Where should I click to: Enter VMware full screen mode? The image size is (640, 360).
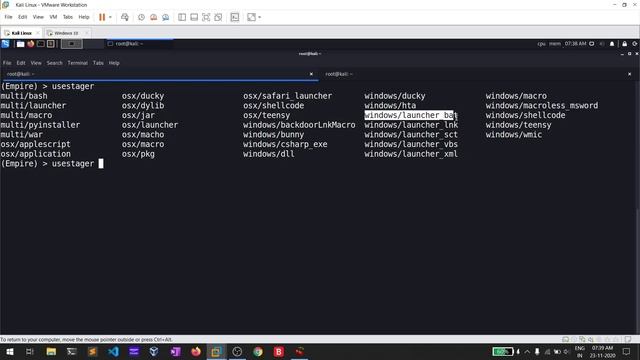[x=206, y=17]
